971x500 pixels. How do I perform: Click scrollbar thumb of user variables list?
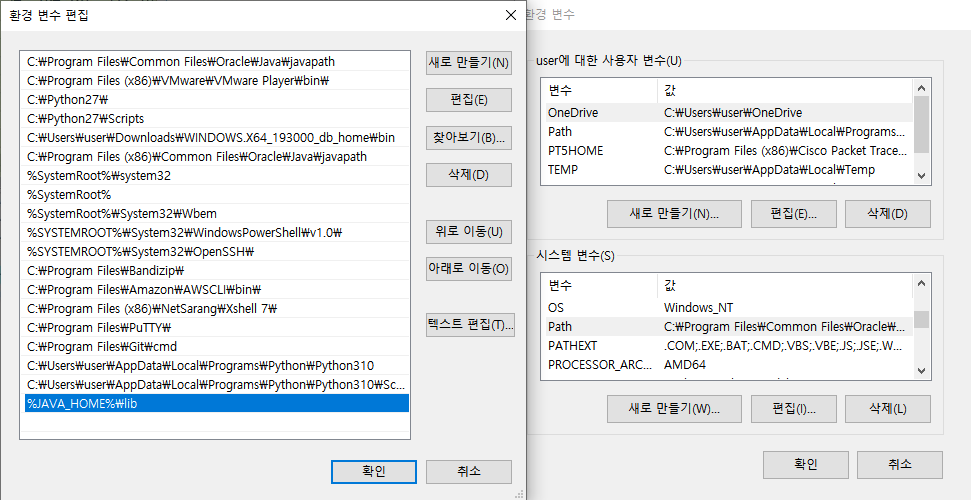[921, 124]
